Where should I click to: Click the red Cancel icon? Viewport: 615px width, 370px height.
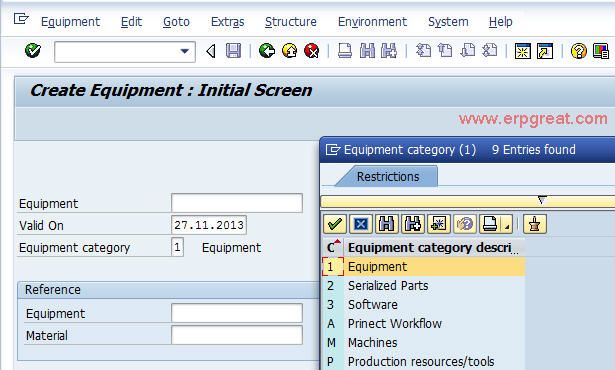point(312,51)
